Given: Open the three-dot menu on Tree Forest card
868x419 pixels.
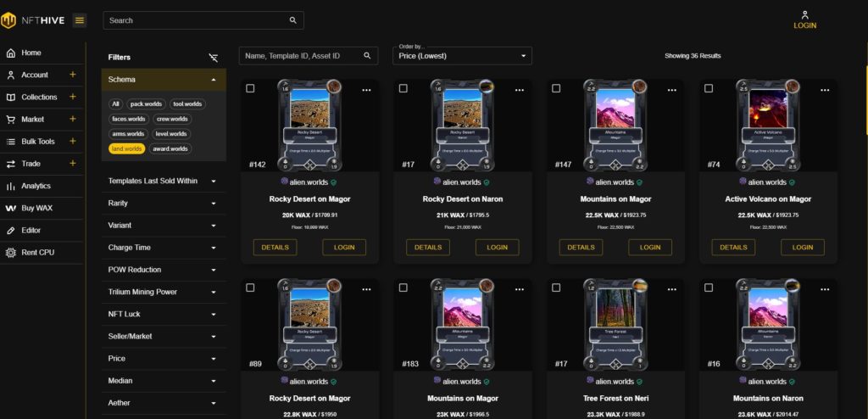Looking at the screenshot, I should coord(672,289).
